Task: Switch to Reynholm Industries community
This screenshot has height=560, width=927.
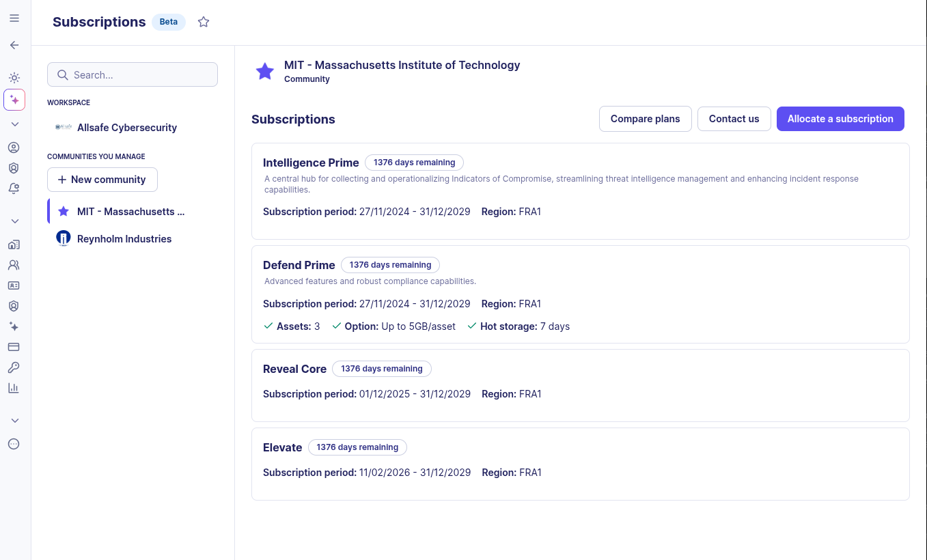Action: pyautogui.click(x=124, y=238)
